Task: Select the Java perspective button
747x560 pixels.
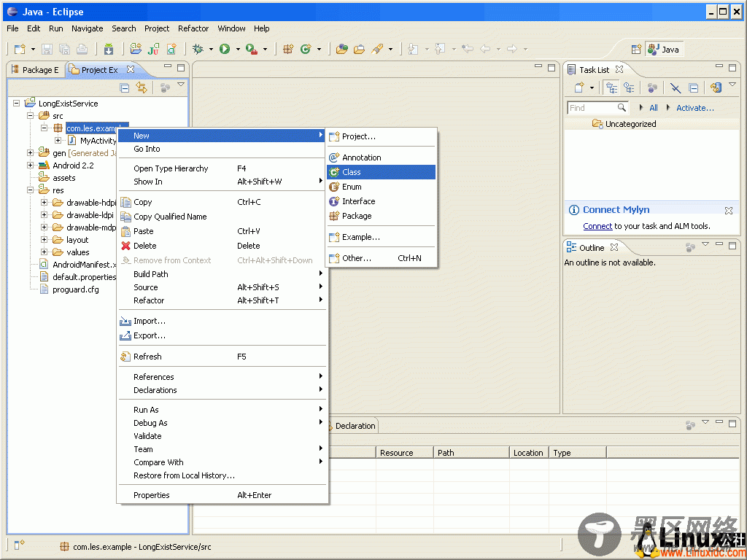Action: coord(664,50)
